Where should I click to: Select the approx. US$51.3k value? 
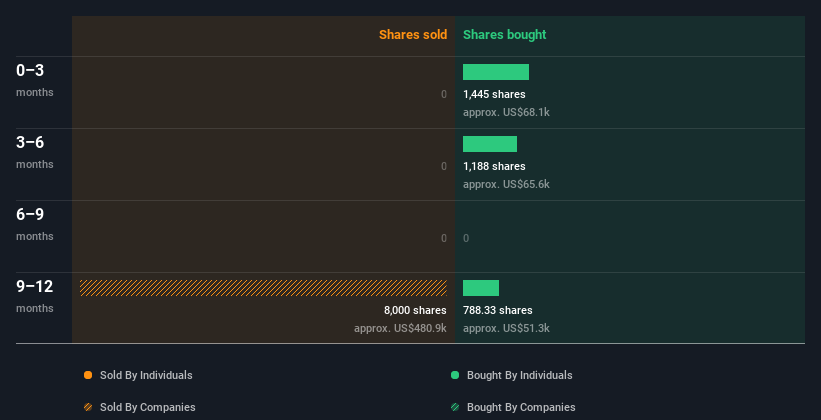[x=506, y=328]
